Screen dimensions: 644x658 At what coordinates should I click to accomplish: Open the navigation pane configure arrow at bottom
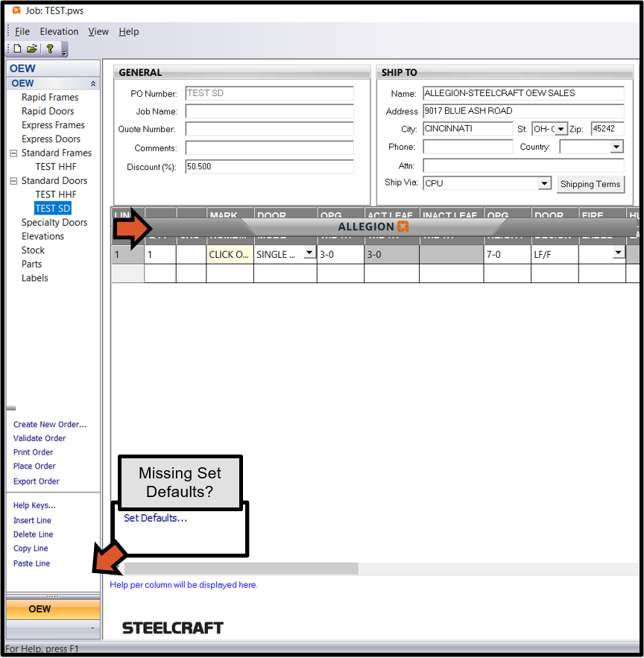(92, 628)
